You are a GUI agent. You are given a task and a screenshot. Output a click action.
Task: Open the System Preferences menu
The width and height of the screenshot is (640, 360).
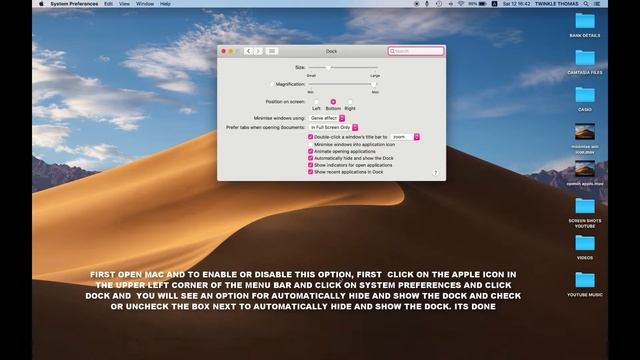click(74, 4)
